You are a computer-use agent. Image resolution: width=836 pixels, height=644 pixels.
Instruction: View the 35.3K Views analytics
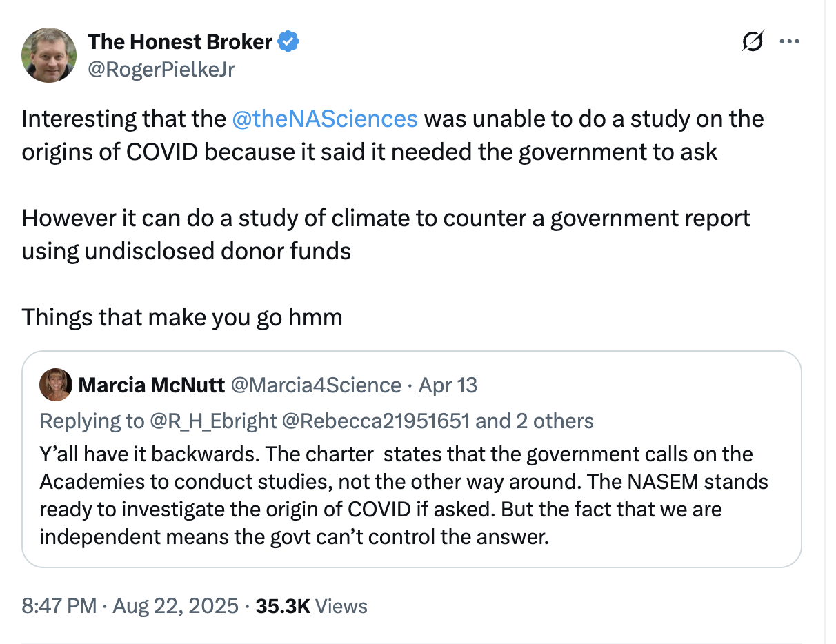coord(311,606)
